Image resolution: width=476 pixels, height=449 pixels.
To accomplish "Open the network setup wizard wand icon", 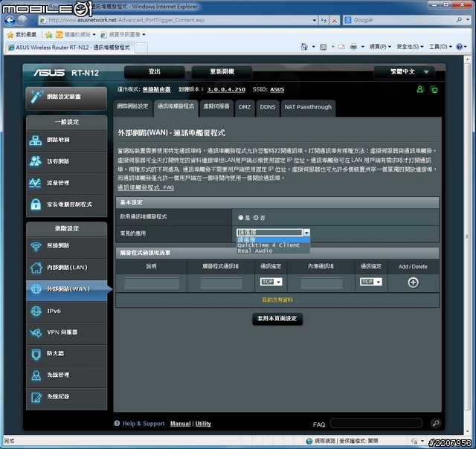I will 36,97.
